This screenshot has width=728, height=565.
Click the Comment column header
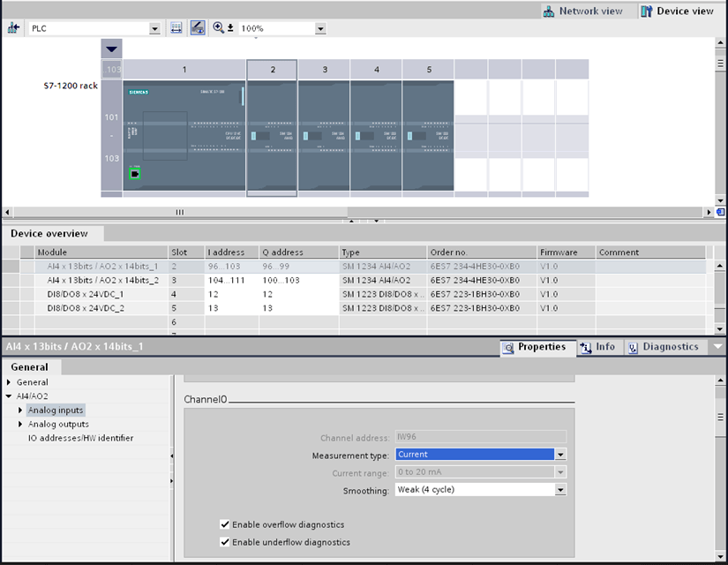[650, 252]
